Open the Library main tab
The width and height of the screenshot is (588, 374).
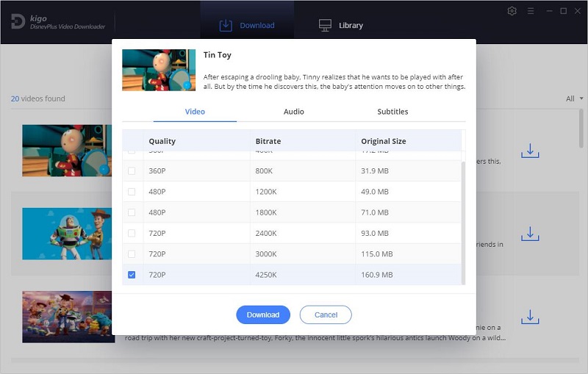[x=340, y=25]
